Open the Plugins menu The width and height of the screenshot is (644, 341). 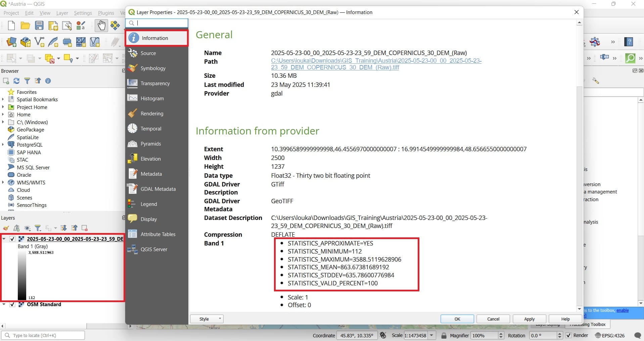point(106,13)
